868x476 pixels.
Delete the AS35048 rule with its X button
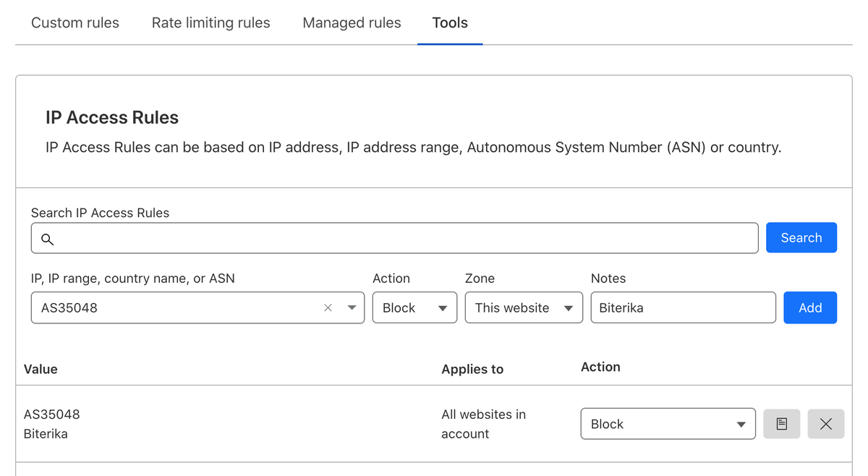click(x=825, y=424)
